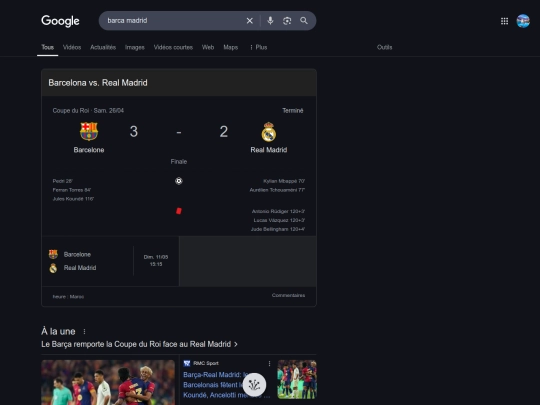Image resolution: width=540 pixels, height=405 pixels.
Task: Switch to the Vidéos tab
Action: (x=72, y=47)
